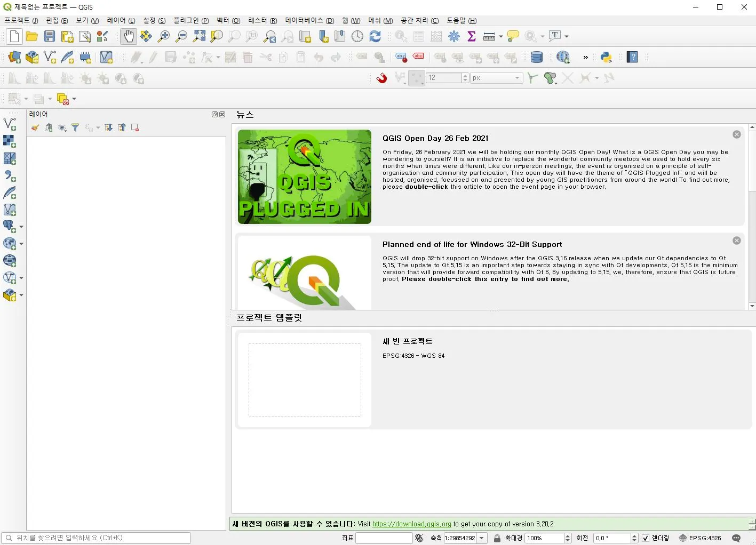Viewport: 756px width, 545px height.
Task: Toggle the scale lock padlock icon
Action: [x=497, y=538]
